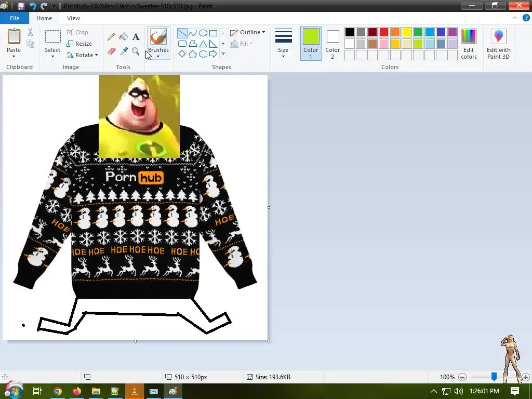Image resolution: width=532 pixels, height=399 pixels.
Task: Choose the Diamond shape
Action: [x=182, y=54]
